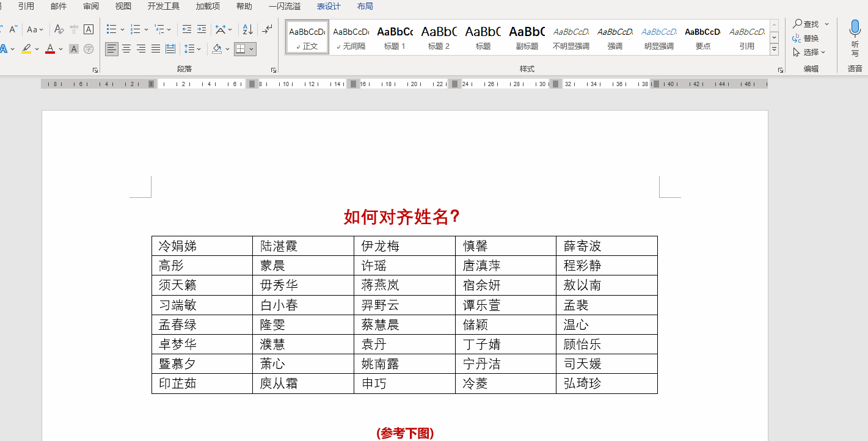Apply character border (boxed A) icon
Viewport: 868px width, 441px height.
89,29
